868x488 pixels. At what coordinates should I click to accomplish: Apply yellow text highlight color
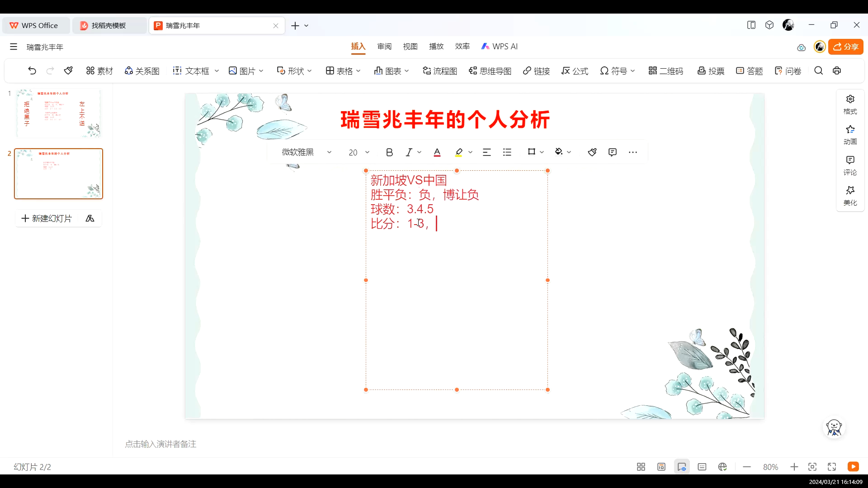[x=458, y=152]
